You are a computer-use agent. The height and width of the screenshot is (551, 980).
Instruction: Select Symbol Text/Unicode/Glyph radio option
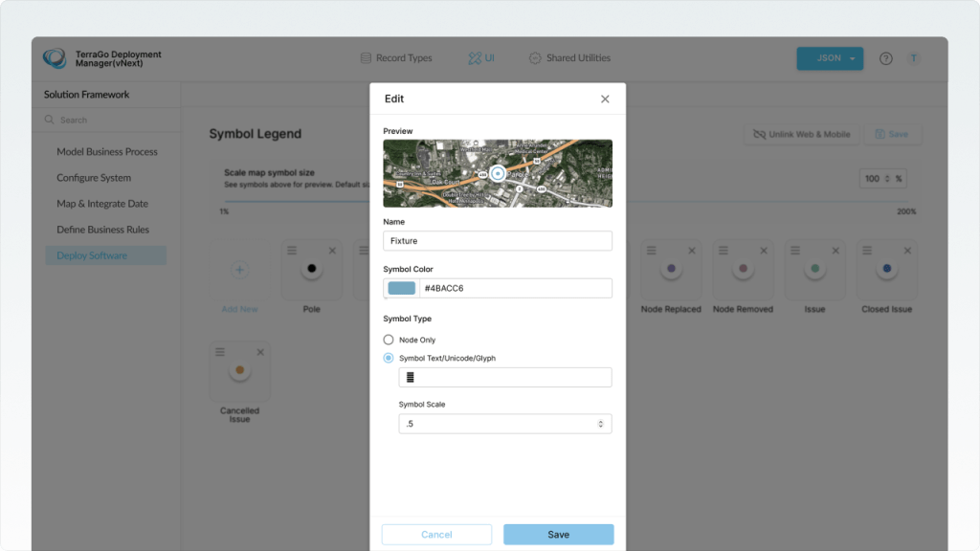389,358
